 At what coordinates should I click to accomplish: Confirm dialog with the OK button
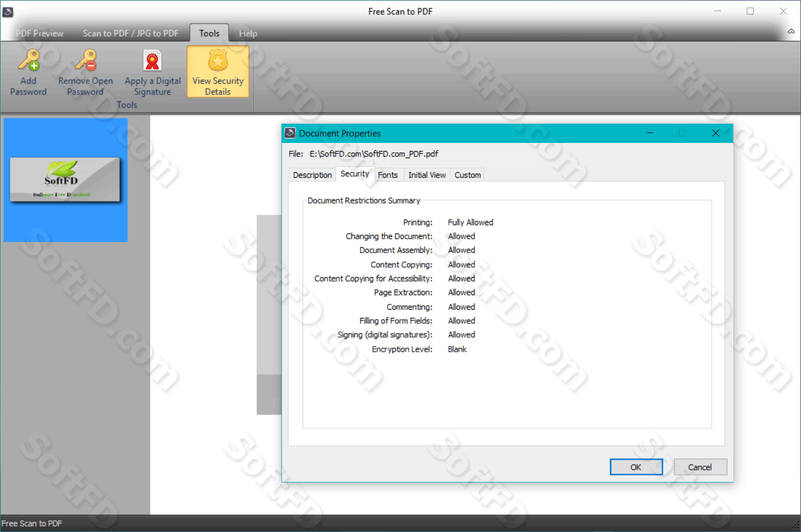[x=636, y=467]
